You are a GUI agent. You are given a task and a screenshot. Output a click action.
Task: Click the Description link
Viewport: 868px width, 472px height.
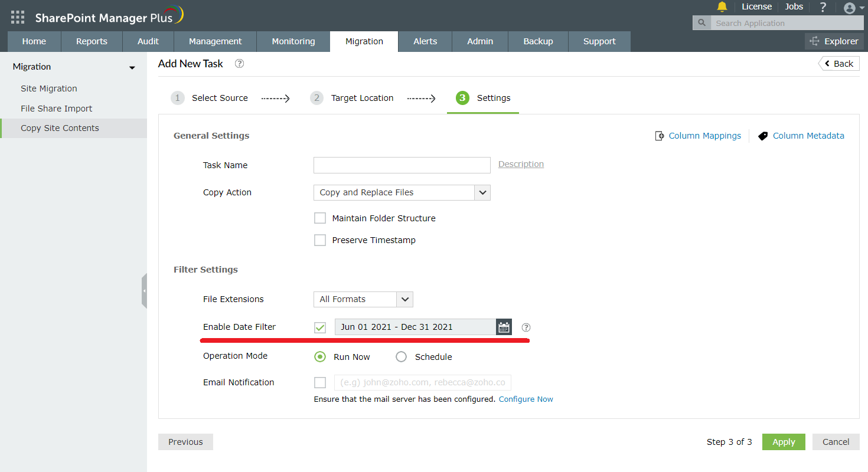pos(521,164)
